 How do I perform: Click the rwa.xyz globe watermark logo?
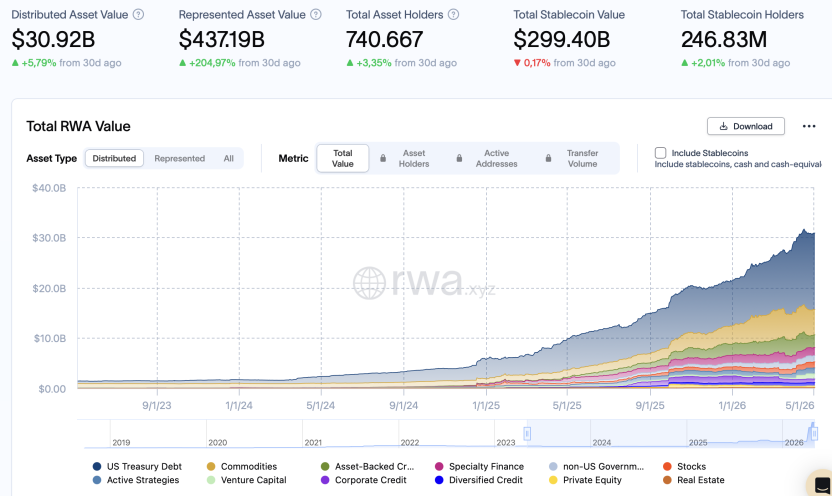[x=369, y=283]
